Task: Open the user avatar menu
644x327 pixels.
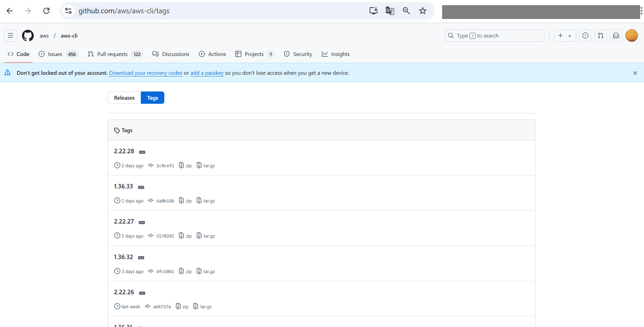Action: coord(632,35)
